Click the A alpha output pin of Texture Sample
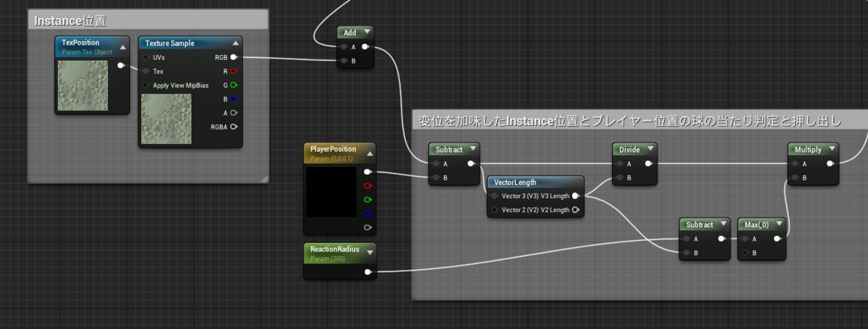Image resolution: width=868 pixels, height=329 pixels. tap(234, 113)
